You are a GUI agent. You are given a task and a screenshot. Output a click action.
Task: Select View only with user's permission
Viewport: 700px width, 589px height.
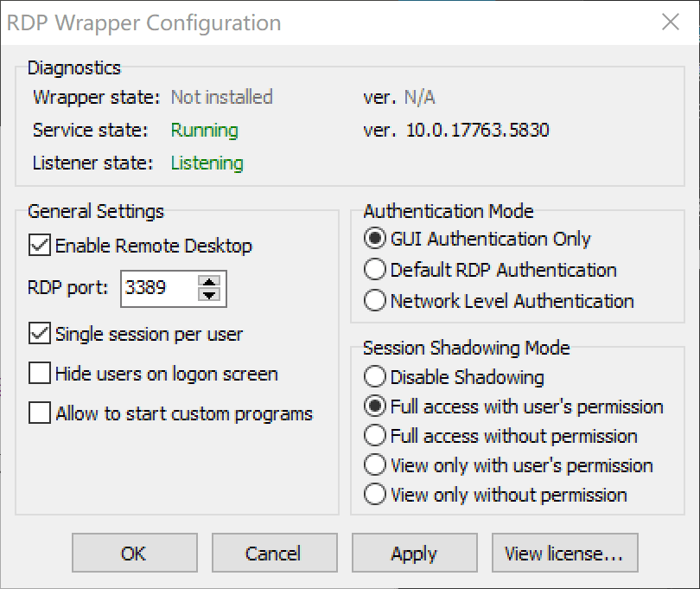[x=374, y=465]
